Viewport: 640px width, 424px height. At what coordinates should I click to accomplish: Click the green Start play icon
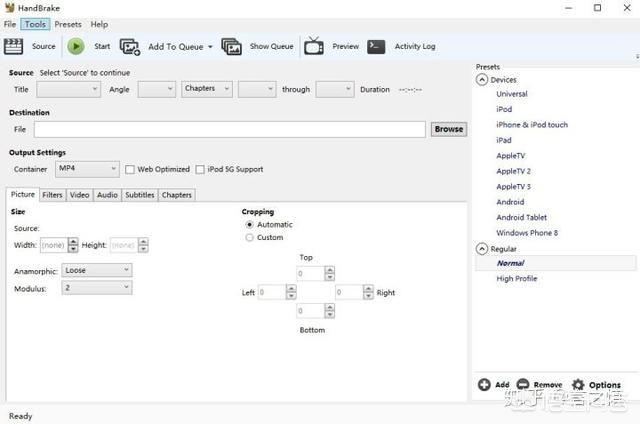point(76,46)
